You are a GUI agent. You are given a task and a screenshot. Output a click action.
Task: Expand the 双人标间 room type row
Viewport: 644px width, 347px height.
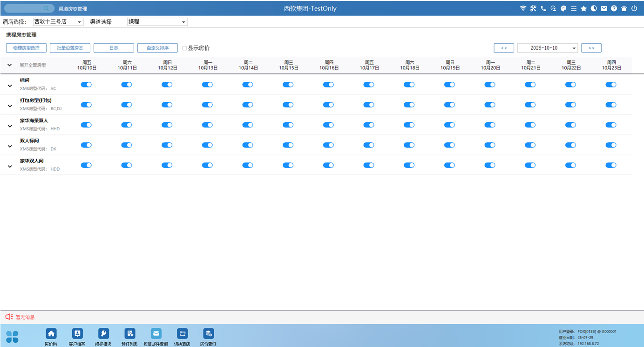[x=10, y=146]
